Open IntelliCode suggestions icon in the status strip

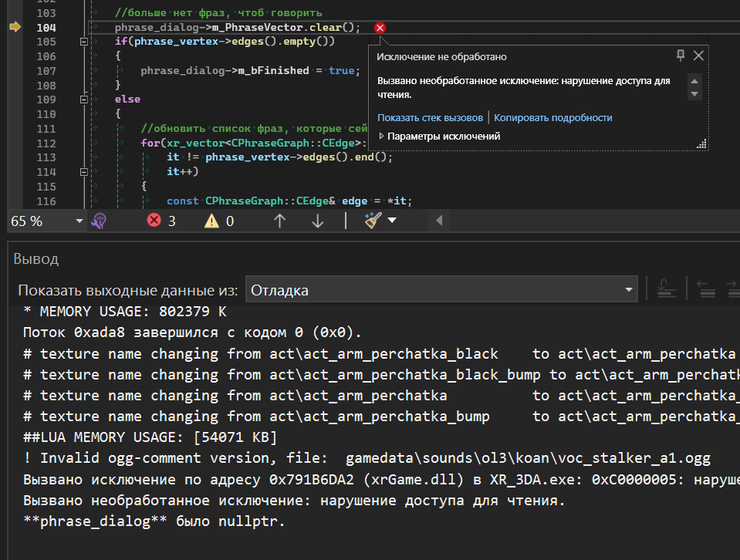click(x=98, y=221)
